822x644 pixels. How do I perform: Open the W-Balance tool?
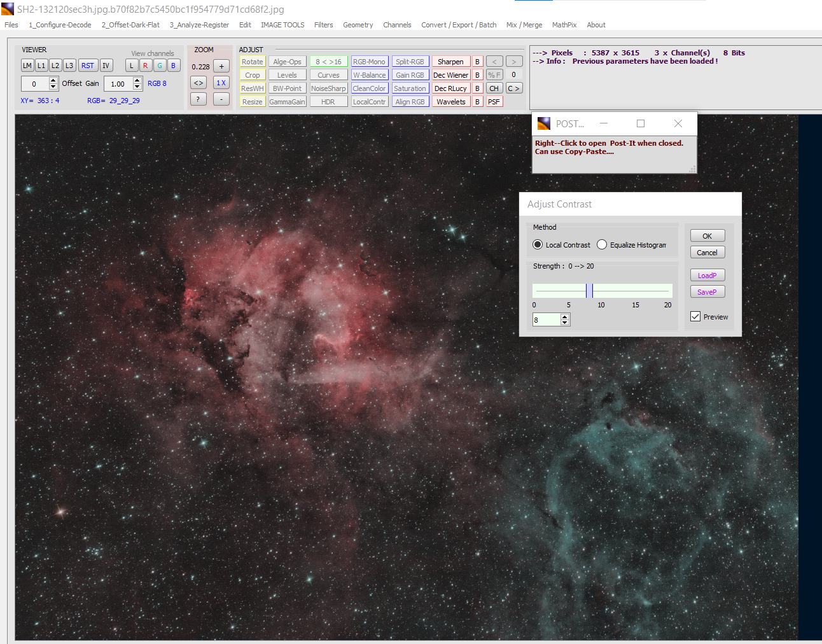pyautogui.click(x=370, y=75)
